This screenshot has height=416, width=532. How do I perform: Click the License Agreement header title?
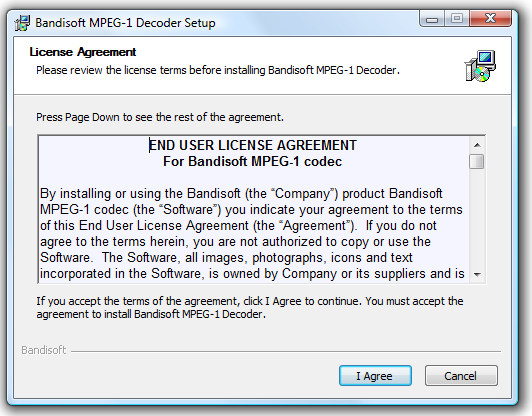tap(83, 52)
